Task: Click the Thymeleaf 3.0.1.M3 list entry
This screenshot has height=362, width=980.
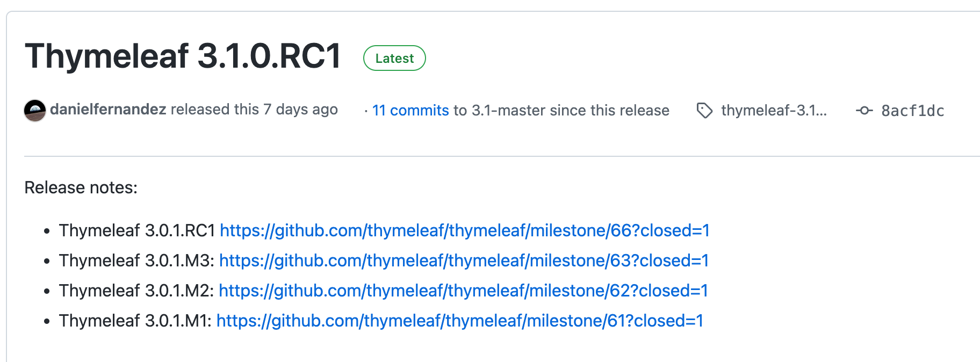Action: [x=136, y=260]
